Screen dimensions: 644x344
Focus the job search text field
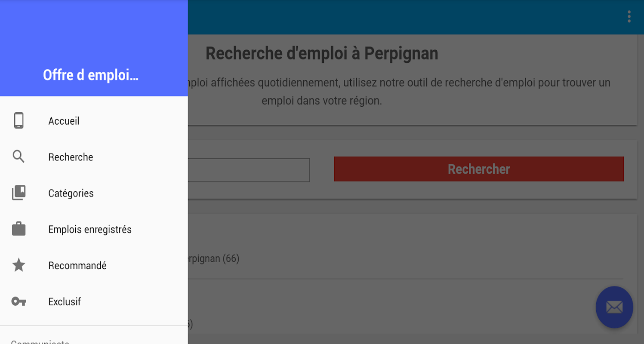[x=249, y=170]
